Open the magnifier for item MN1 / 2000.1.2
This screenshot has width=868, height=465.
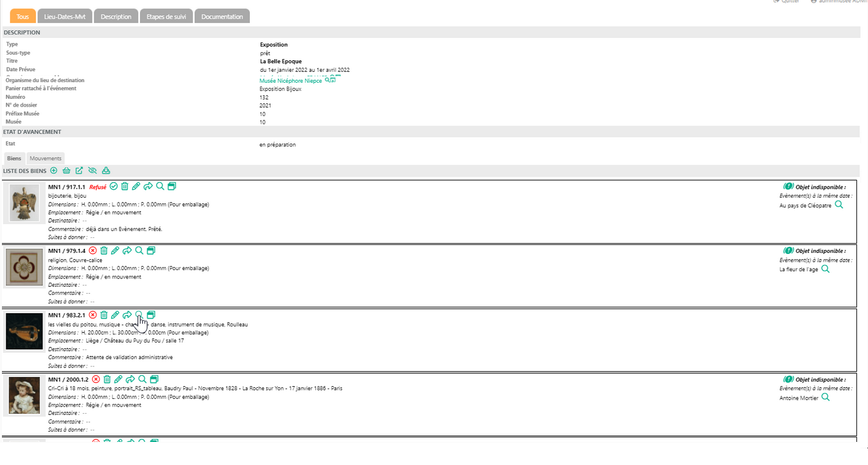(143, 379)
